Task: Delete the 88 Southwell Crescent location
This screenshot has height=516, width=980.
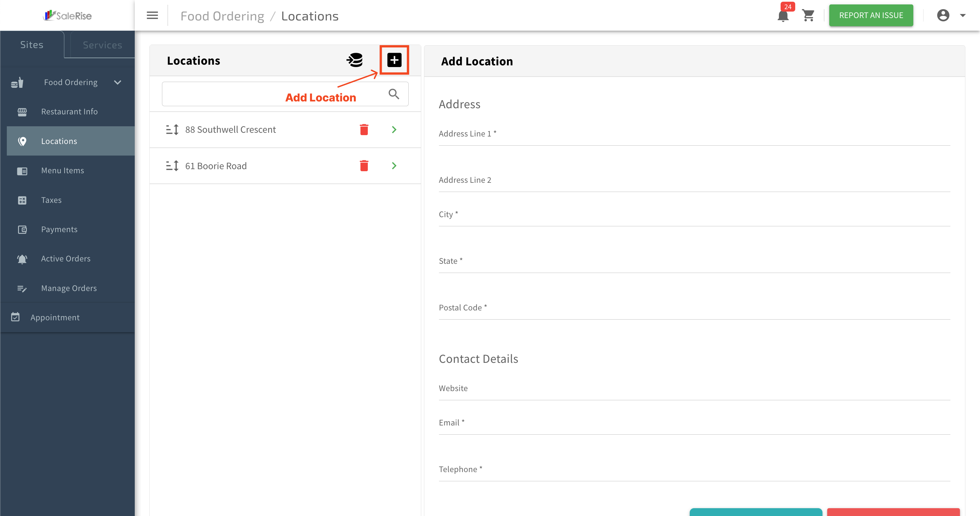Action: [364, 130]
